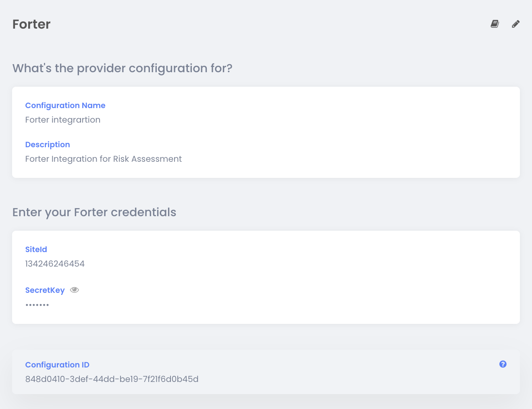Select the Configuration ID value
The height and width of the screenshot is (409, 532).
tap(112, 379)
